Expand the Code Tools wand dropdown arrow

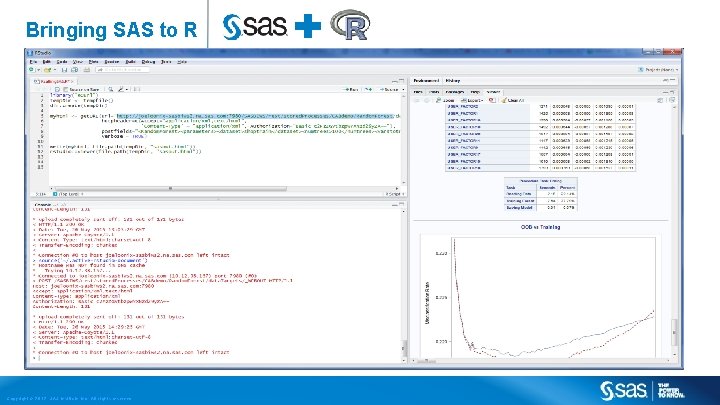click(126, 89)
